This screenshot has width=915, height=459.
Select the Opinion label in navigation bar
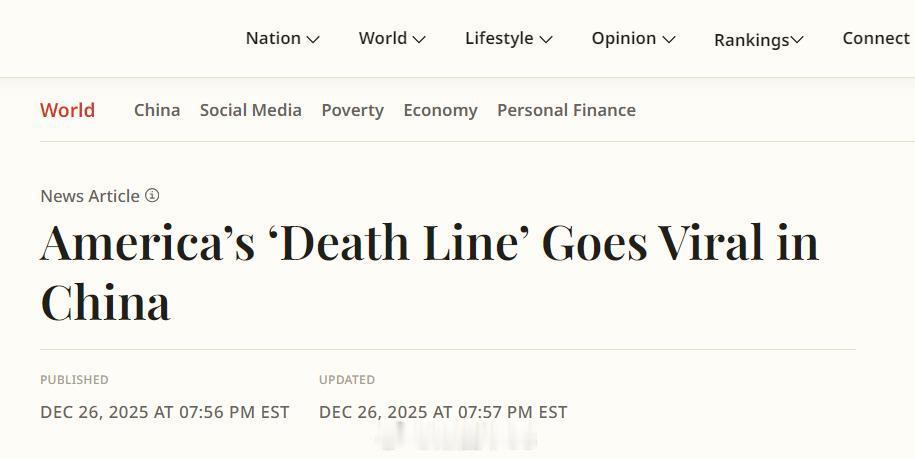(624, 38)
